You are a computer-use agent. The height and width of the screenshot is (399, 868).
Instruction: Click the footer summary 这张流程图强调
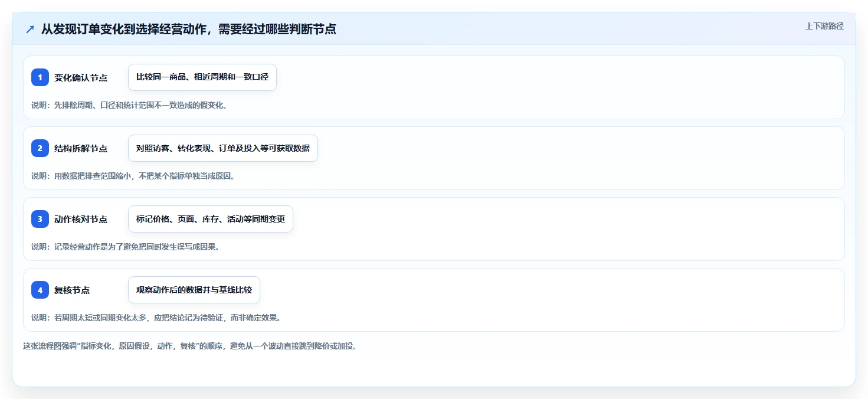point(189,346)
